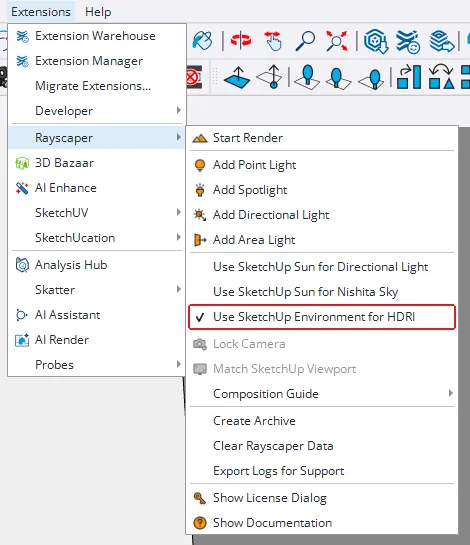
Task: Enable Use SketchUp Sun for Directional Light
Action: click(322, 267)
